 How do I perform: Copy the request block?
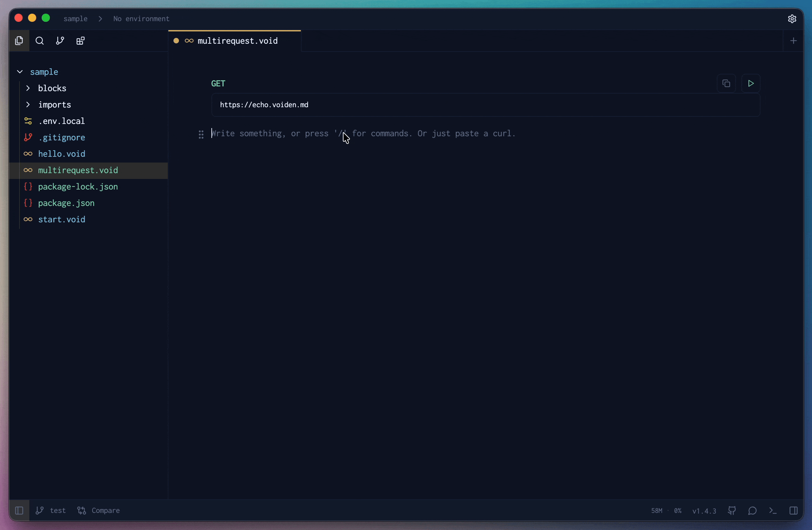pyautogui.click(x=726, y=83)
